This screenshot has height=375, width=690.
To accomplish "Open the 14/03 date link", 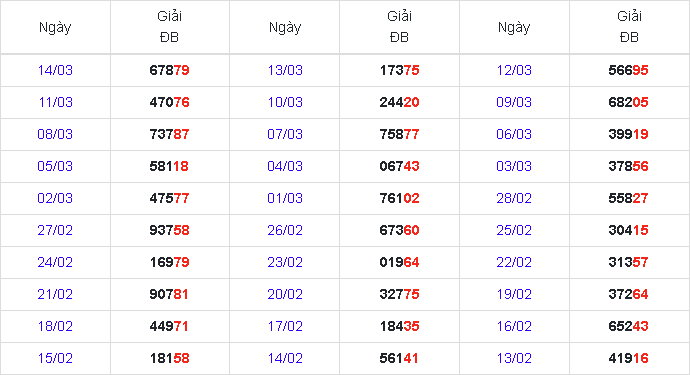I will tap(55, 70).
